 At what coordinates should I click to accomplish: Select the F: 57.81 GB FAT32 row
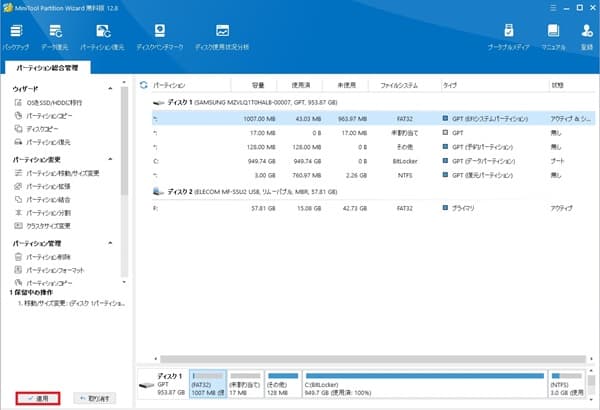(373, 208)
